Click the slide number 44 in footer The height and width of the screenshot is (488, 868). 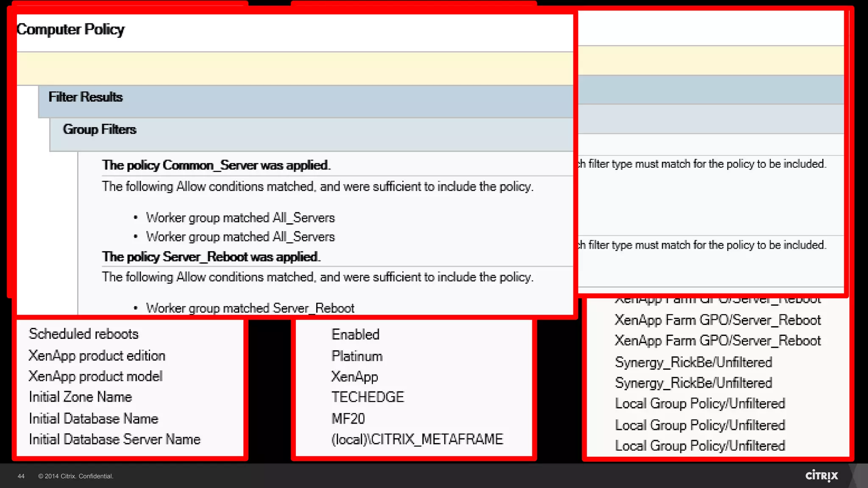(21, 476)
